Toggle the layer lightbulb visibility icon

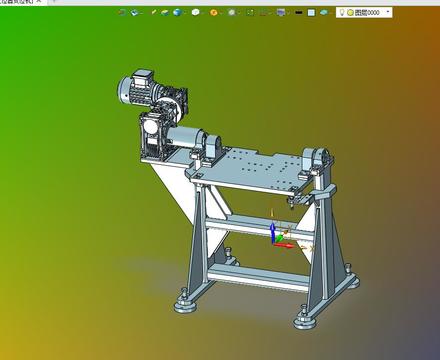point(342,12)
